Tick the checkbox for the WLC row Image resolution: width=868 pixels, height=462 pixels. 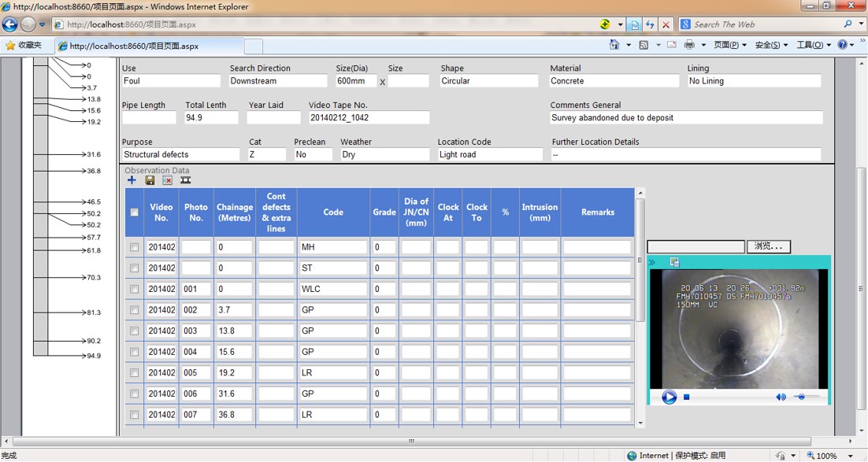coord(134,289)
